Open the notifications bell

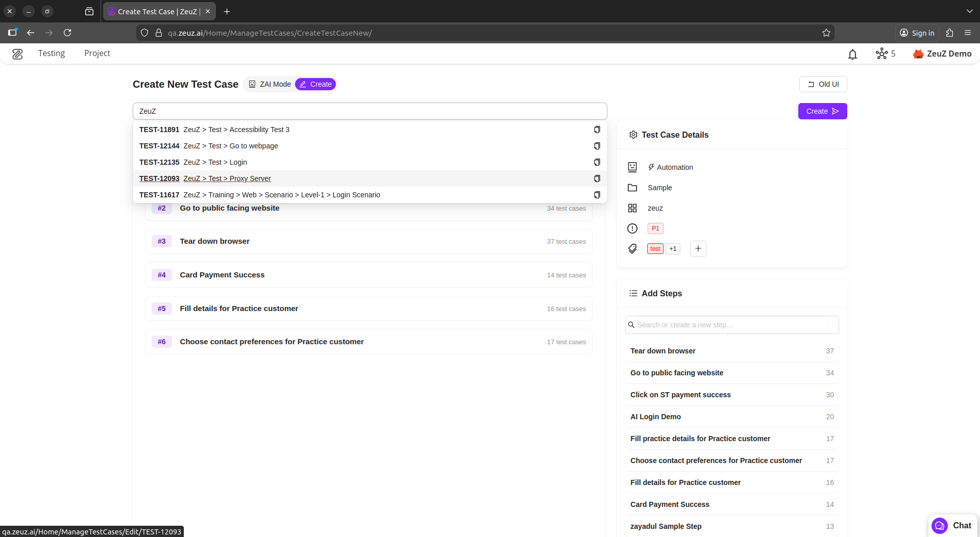pos(852,54)
